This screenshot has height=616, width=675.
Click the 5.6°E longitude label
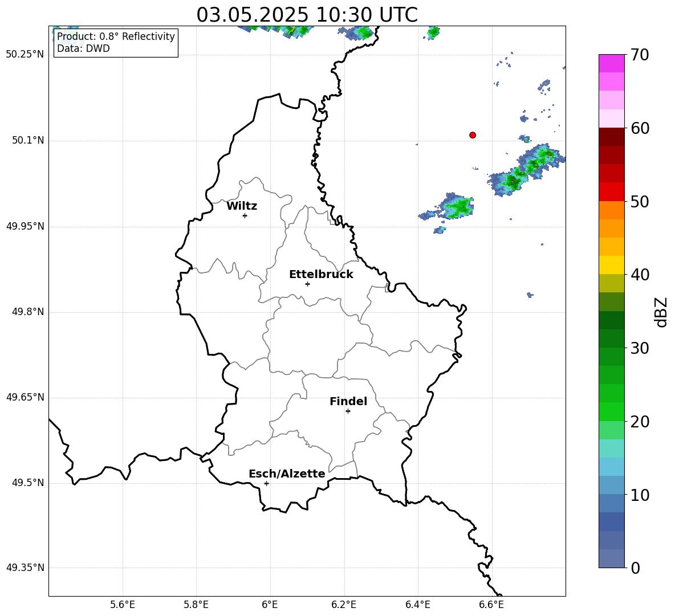tap(123, 605)
